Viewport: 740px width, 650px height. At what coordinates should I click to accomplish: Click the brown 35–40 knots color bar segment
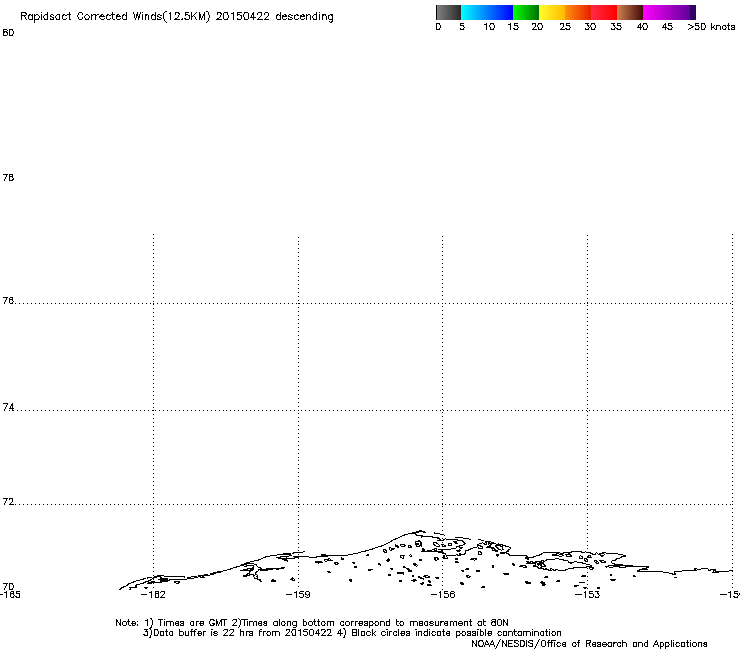tap(630, 12)
